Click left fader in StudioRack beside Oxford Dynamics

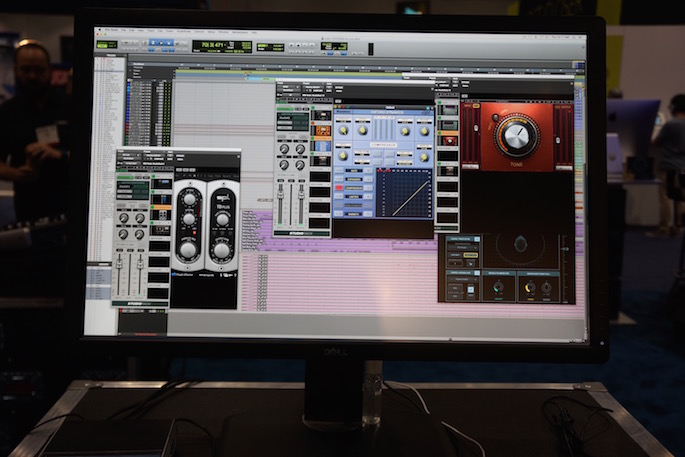[x=280, y=193]
